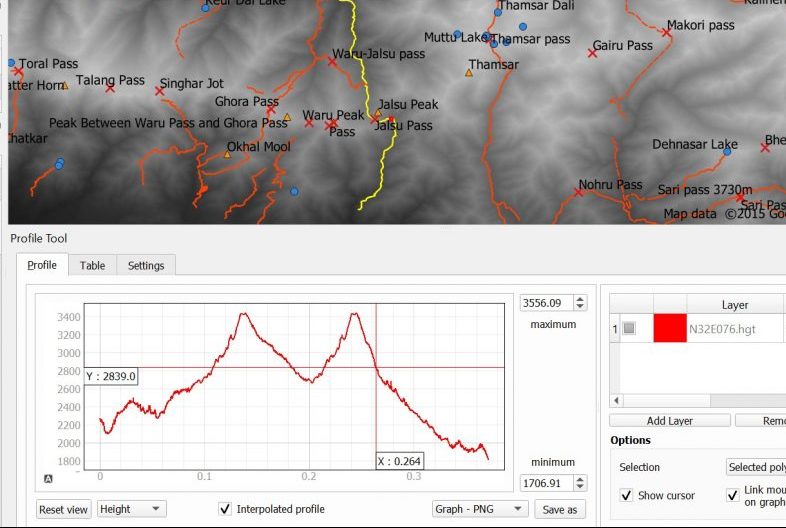Click the Dehnasar Lake blue point

727,151
